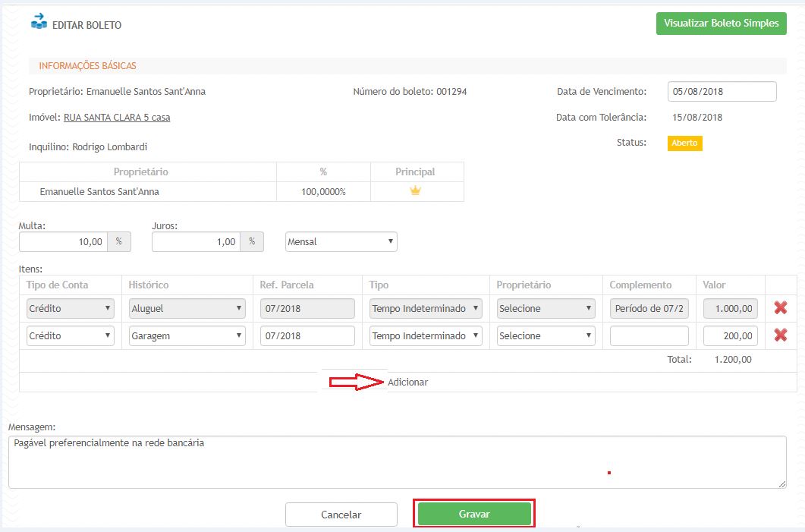Click Adicionar to add an item
This screenshot has width=805, height=532.
coord(407,382)
